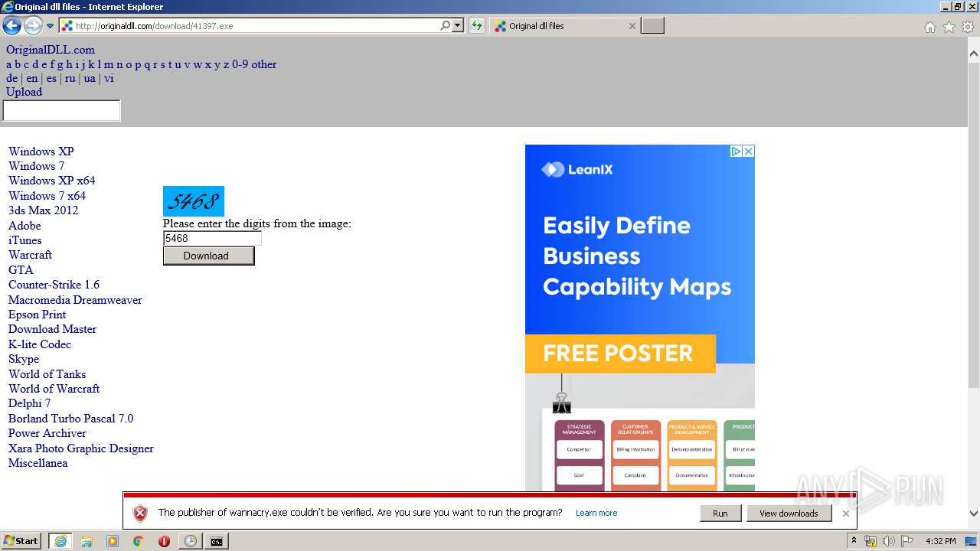The image size is (980, 551).
Task: Open the AdChoices triangle icon on ad
Action: point(736,152)
